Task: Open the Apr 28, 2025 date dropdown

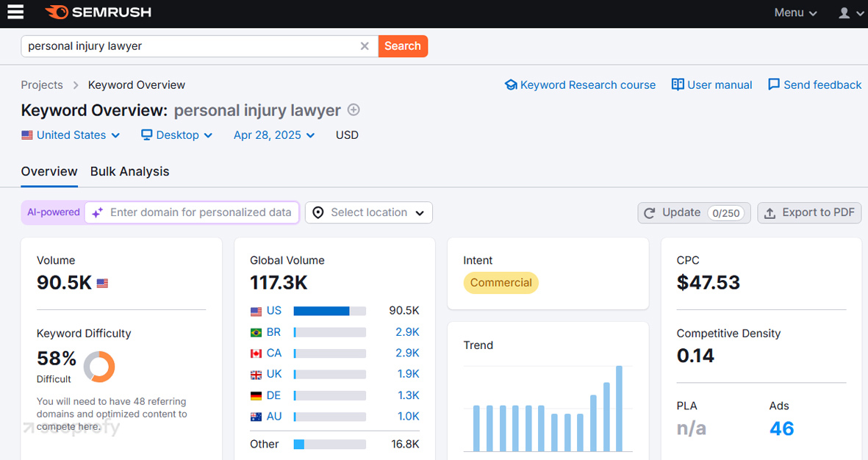Action: [x=274, y=135]
